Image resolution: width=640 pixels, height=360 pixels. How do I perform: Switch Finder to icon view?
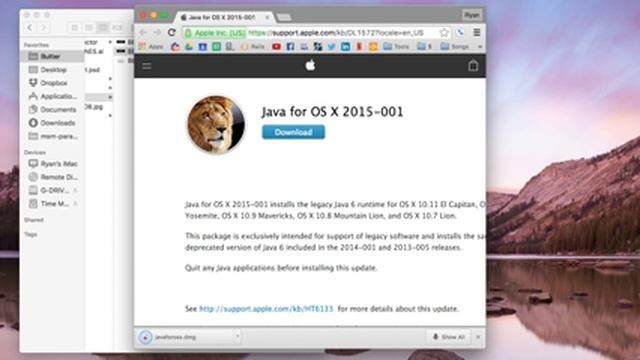point(75,27)
